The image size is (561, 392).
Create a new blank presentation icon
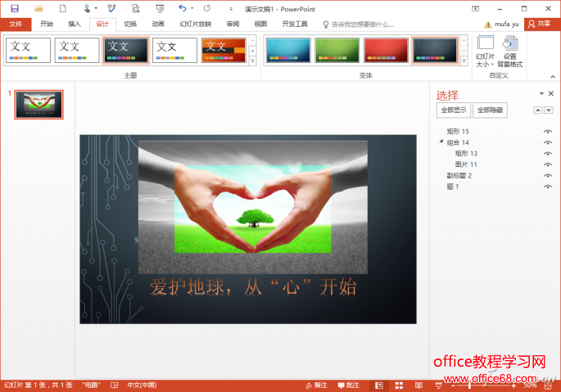coord(62,8)
